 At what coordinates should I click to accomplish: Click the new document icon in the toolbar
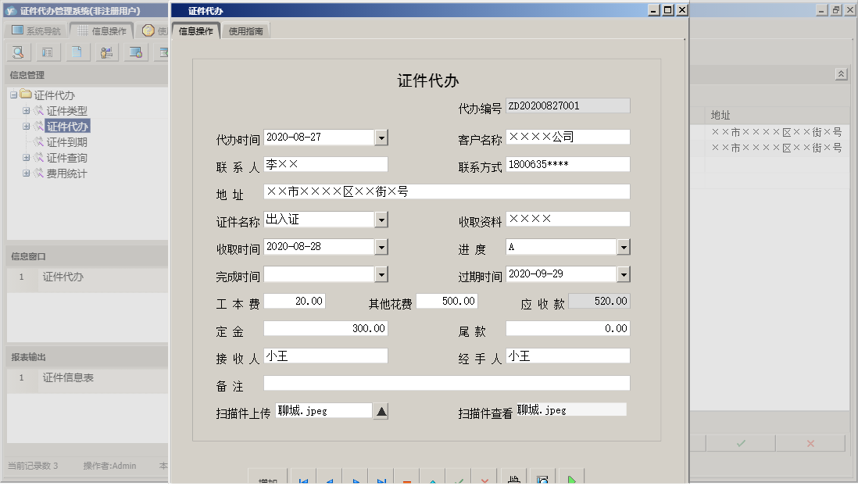point(77,52)
